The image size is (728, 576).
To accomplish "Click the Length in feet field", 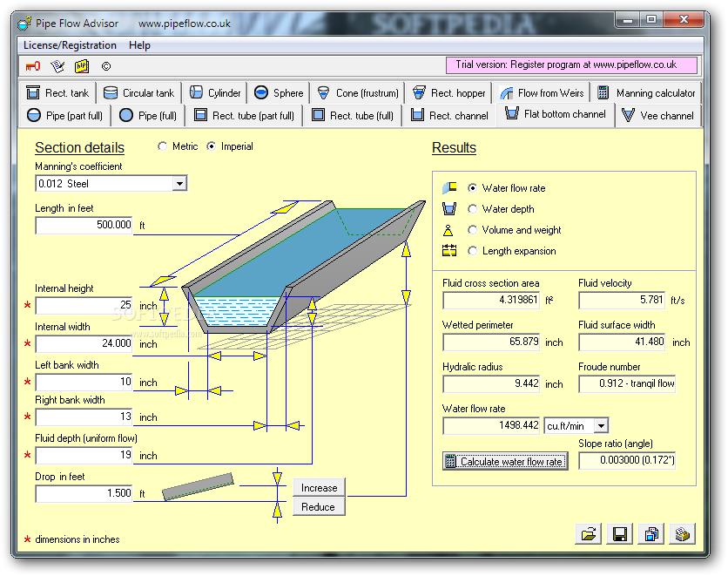I will coord(84,226).
